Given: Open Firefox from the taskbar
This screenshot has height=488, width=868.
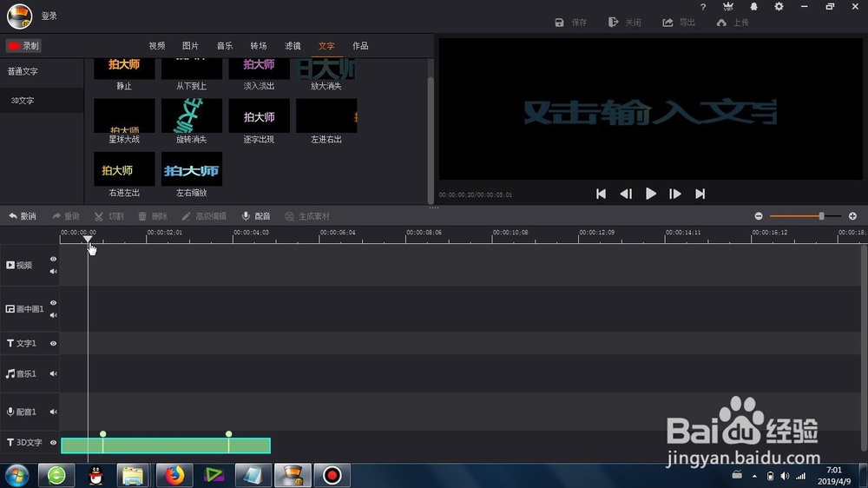Looking at the screenshot, I should tap(174, 475).
